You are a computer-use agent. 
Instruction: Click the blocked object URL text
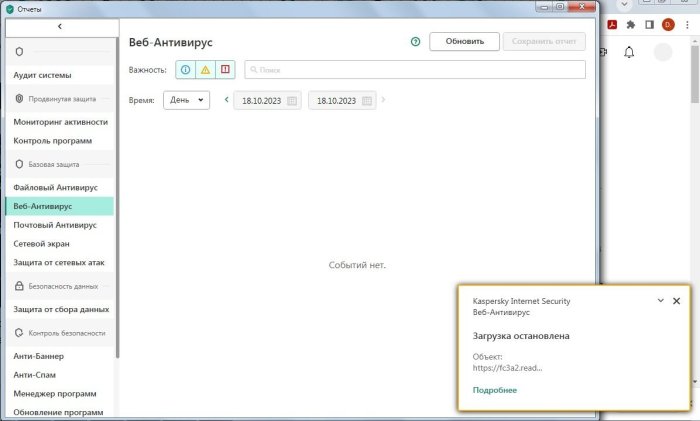click(508, 368)
